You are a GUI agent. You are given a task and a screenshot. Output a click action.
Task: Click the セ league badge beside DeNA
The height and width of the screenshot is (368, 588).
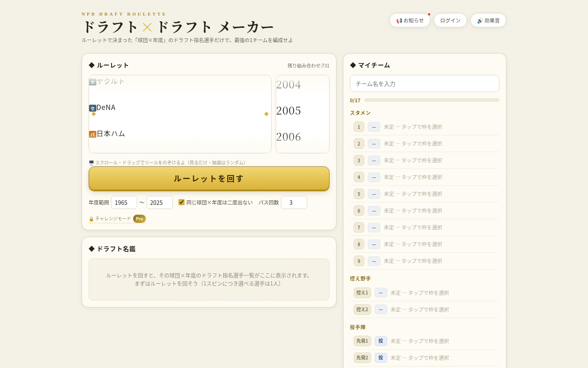pos(93,108)
